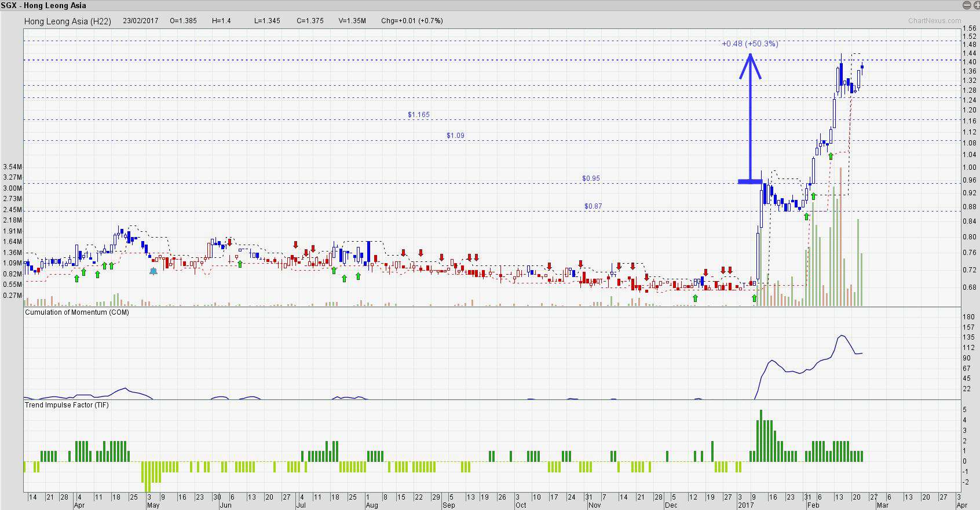Screen dimensions: 980x510
Task: Click the 180 value on the COM axis
Action: (968, 316)
